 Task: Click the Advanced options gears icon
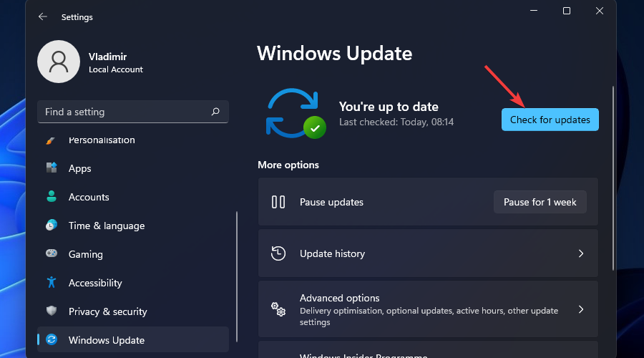278,309
